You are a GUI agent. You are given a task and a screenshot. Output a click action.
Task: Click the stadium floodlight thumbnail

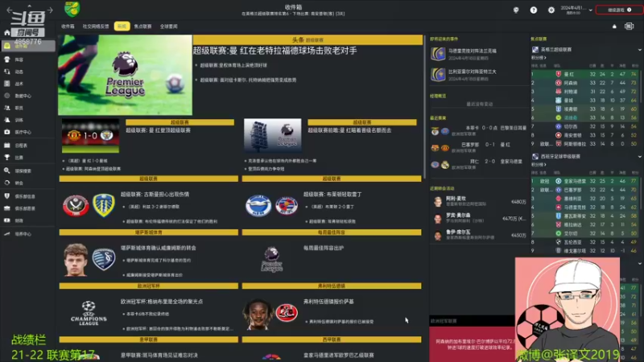pyautogui.click(x=272, y=135)
